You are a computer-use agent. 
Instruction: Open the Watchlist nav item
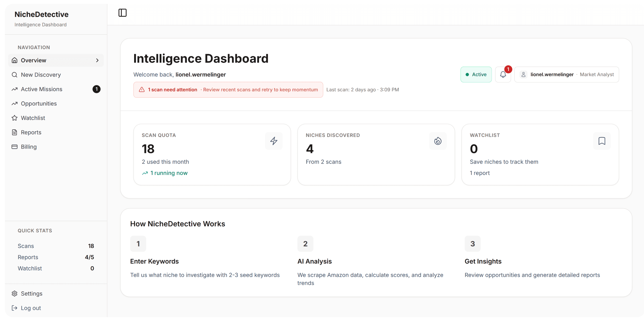click(33, 118)
